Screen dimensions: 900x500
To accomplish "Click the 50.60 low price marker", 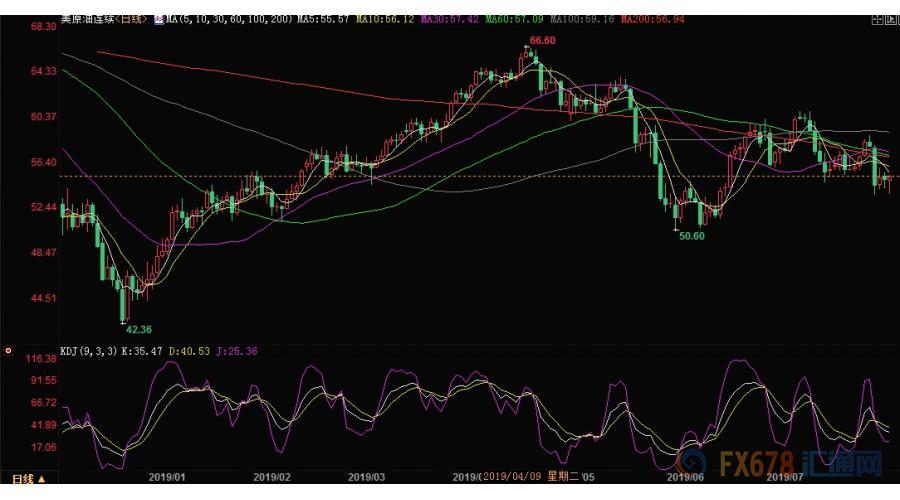I will (x=693, y=236).
